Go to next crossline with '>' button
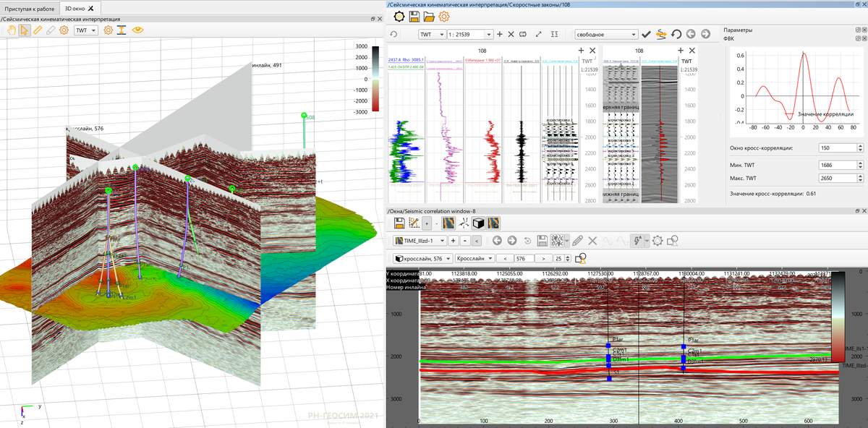The width and height of the screenshot is (868, 428). (x=542, y=258)
